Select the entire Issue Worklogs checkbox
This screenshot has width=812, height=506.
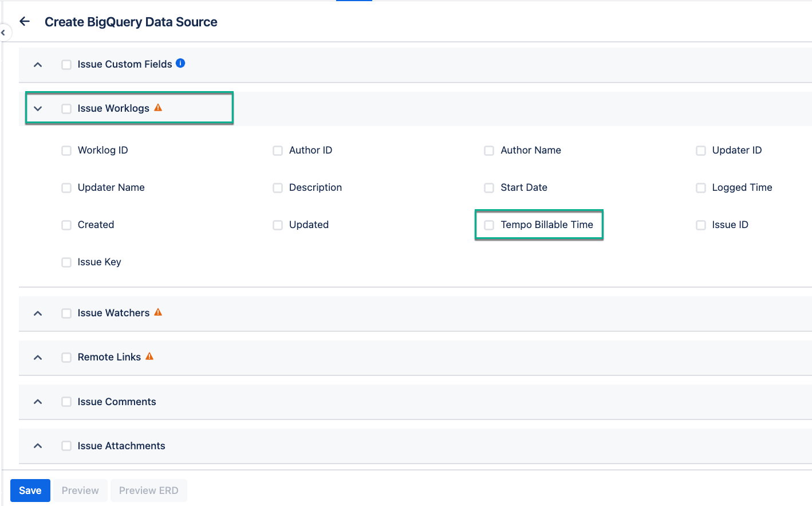[x=66, y=109]
